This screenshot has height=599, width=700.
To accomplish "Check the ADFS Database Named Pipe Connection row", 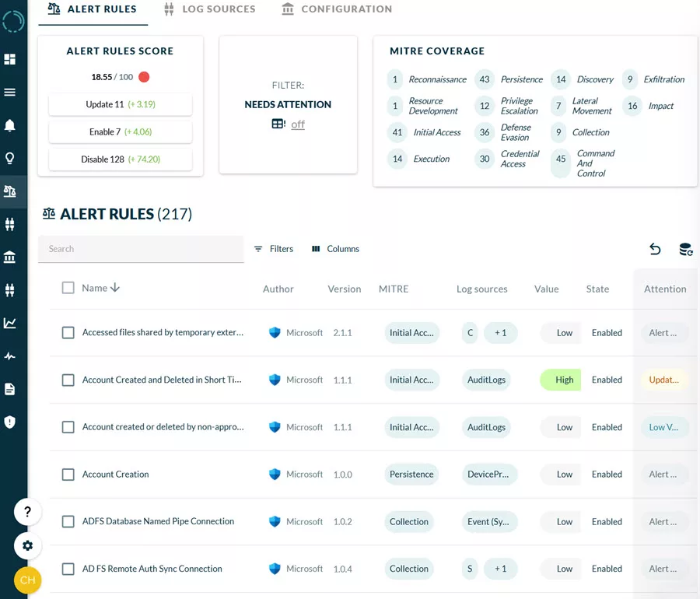I will (x=68, y=521).
